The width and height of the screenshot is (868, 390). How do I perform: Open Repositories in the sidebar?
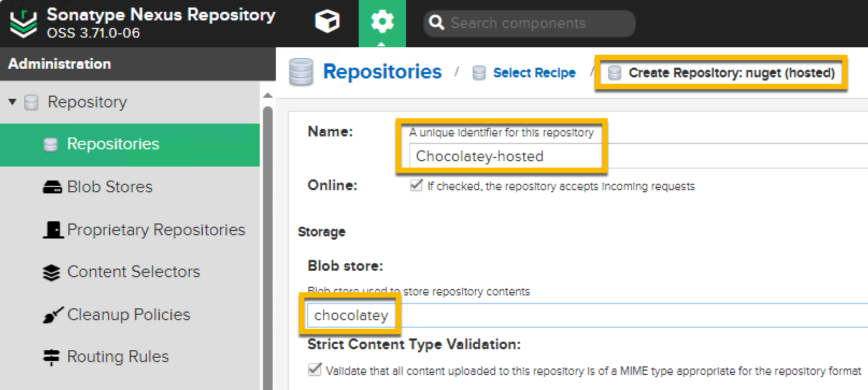pyautogui.click(x=130, y=145)
